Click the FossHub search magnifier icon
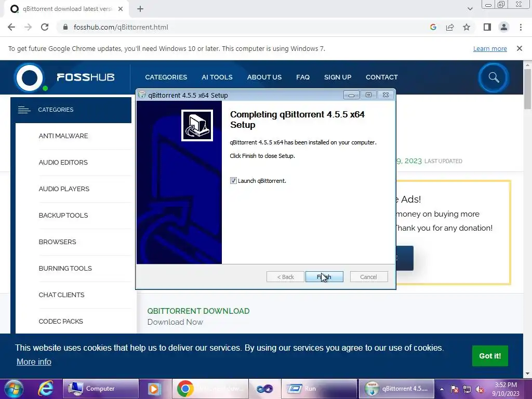The width and height of the screenshot is (532, 399). click(494, 77)
